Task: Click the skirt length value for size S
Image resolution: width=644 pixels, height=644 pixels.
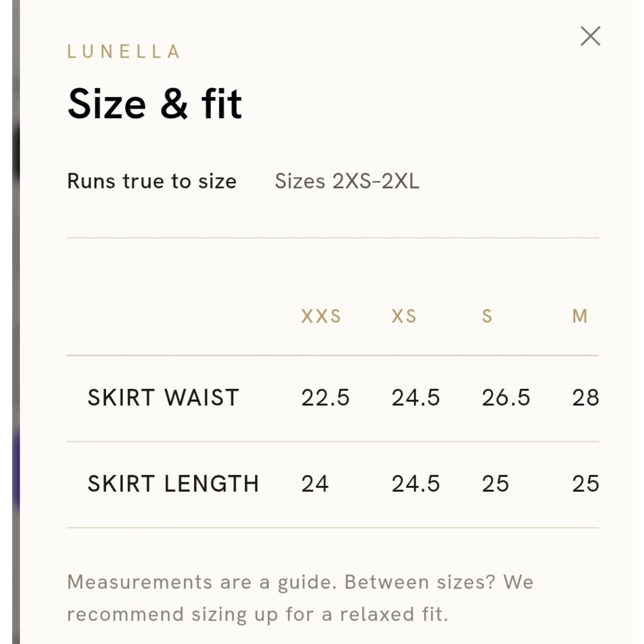Action: point(495,484)
